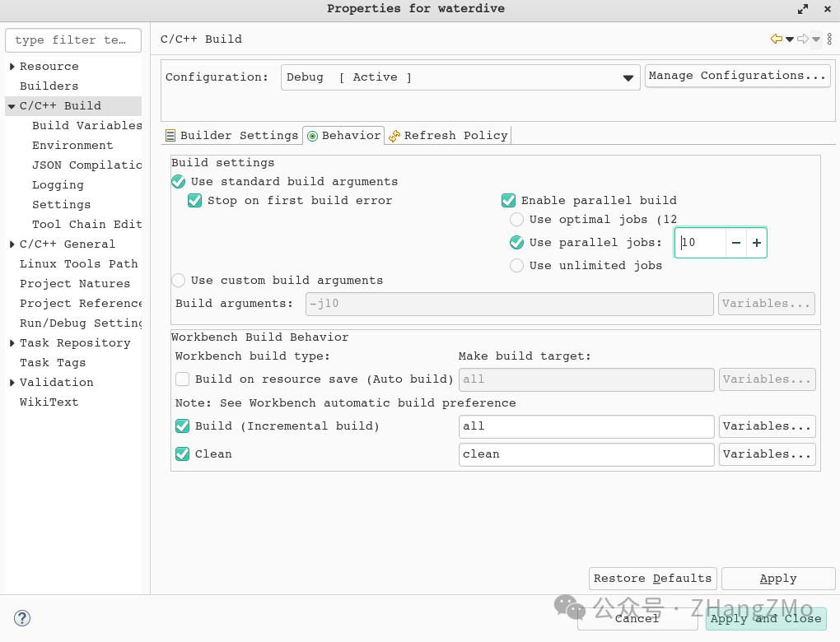Increase parallel jobs with plus button
Viewport: 840px width, 642px height.
tap(757, 243)
